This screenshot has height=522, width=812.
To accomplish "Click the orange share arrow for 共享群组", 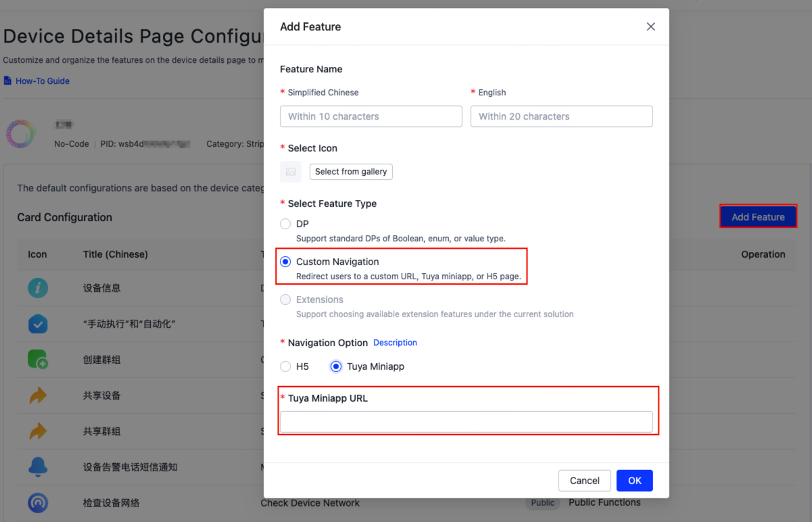I will point(38,431).
